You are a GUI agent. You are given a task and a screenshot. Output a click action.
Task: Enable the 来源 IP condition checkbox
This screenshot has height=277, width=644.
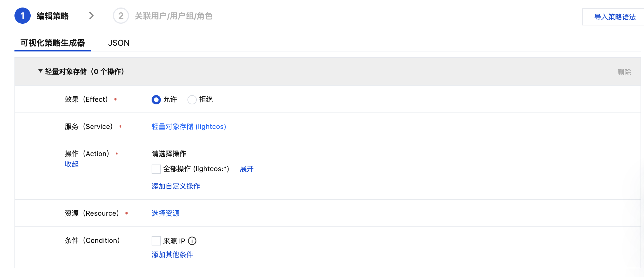coord(156,241)
